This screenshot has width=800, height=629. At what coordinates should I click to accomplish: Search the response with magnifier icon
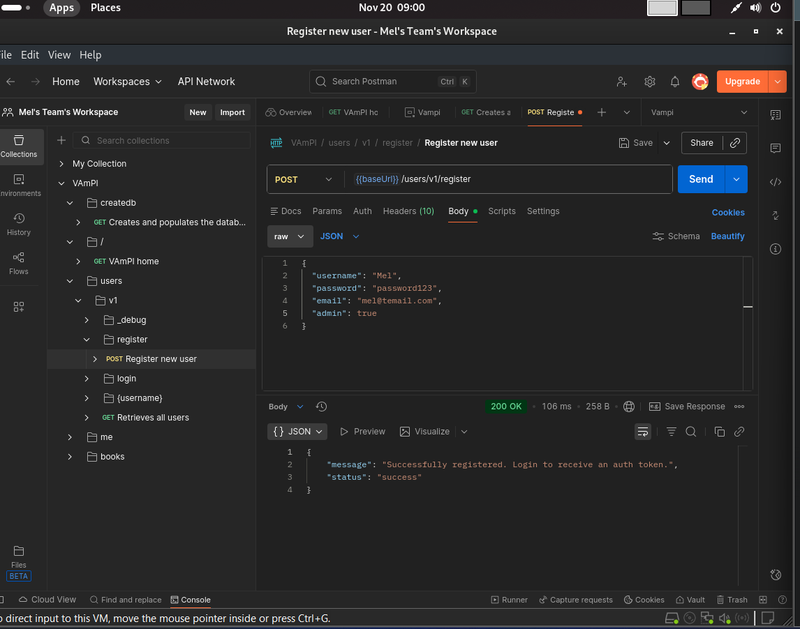[x=691, y=432]
